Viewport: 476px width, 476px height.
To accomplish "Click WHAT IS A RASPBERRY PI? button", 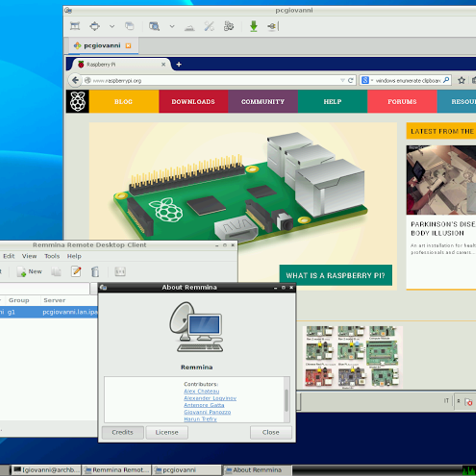I will (x=336, y=275).
